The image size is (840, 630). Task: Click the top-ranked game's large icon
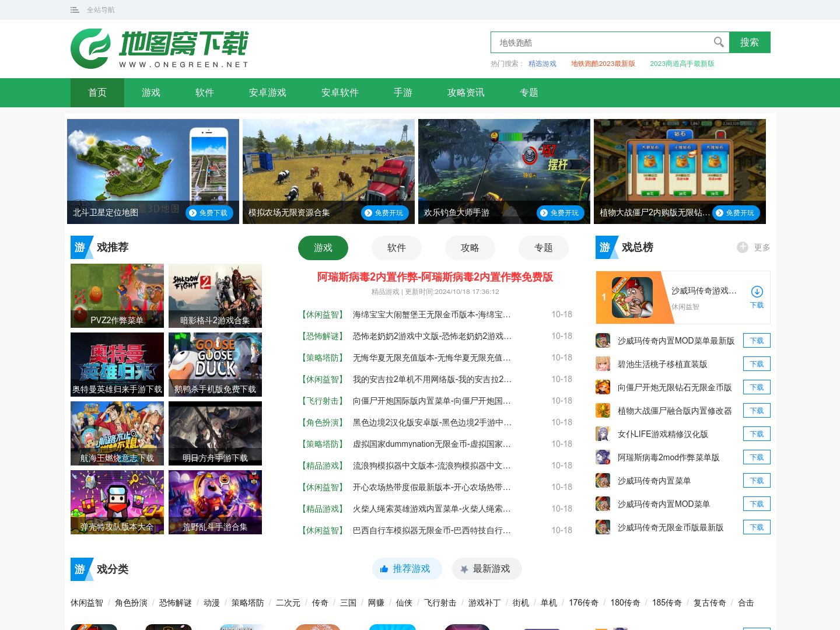click(x=632, y=297)
